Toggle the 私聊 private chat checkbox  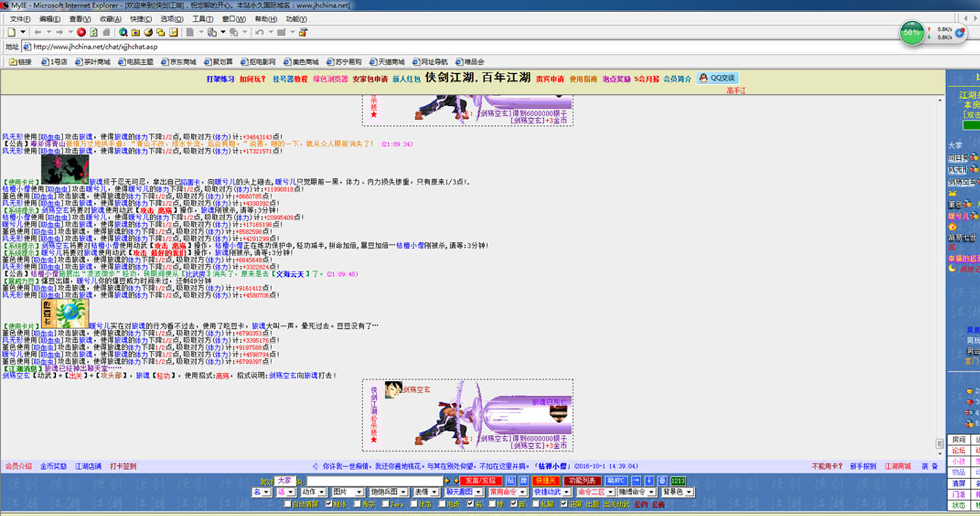[x=535, y=504]
